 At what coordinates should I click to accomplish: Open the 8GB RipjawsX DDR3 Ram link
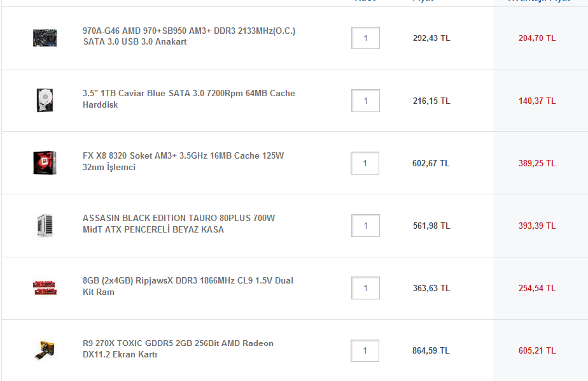[x=188, y=286]
